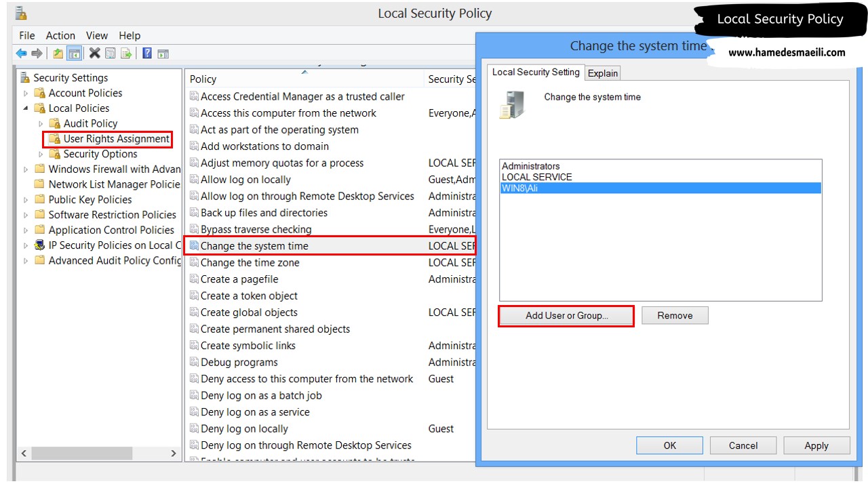Click the Public Key Policies folder icon
Viewport: 868px width, 488px height.
tap(40, 199)
